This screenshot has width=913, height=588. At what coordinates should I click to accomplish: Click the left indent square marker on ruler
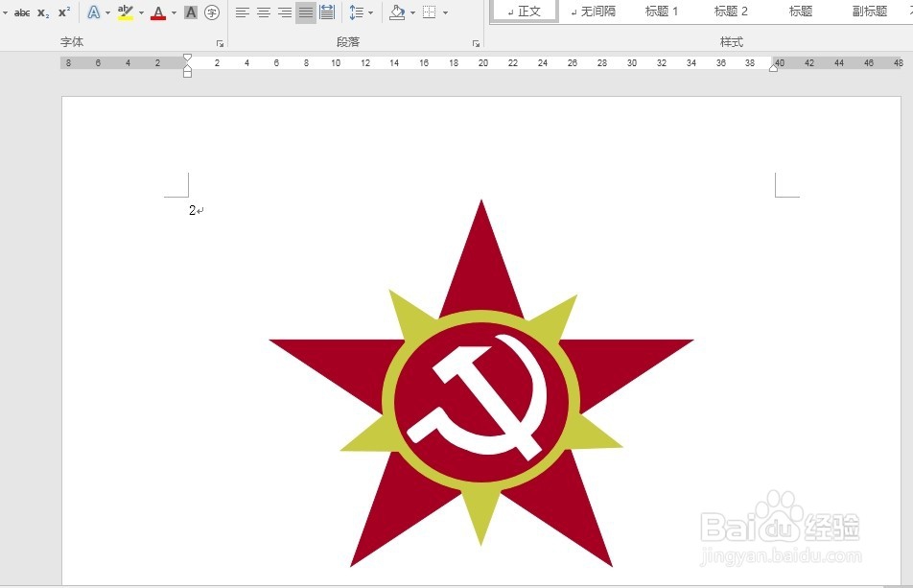(188, 74)
